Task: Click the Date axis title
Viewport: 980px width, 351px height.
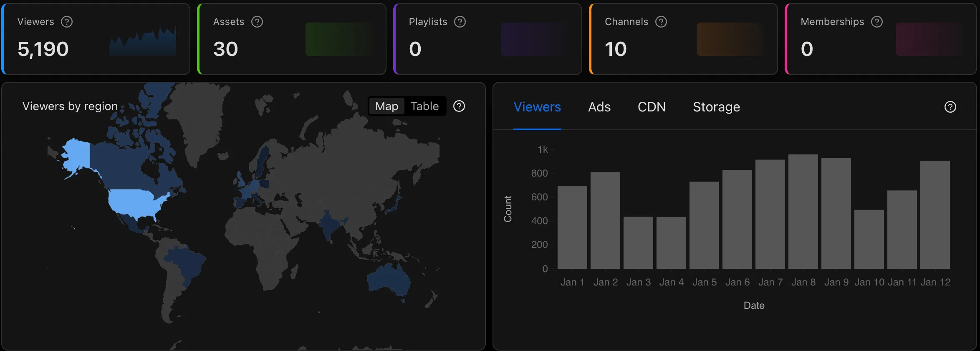Action: pos(754,306)
